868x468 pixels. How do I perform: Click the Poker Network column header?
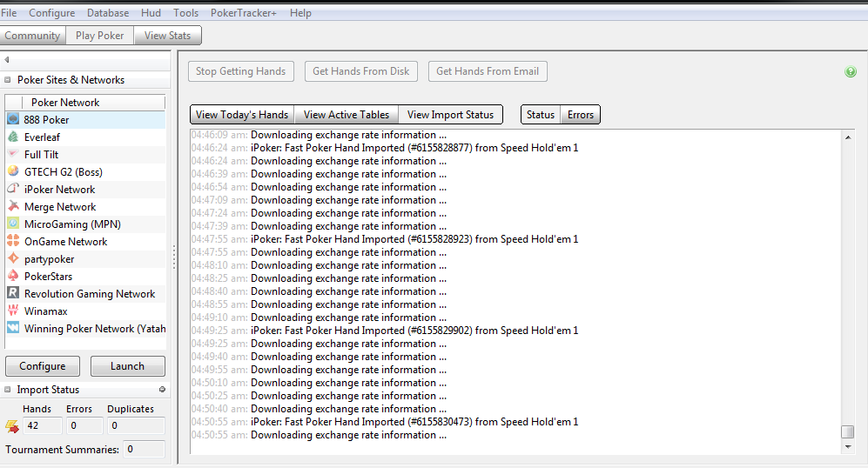93,103
